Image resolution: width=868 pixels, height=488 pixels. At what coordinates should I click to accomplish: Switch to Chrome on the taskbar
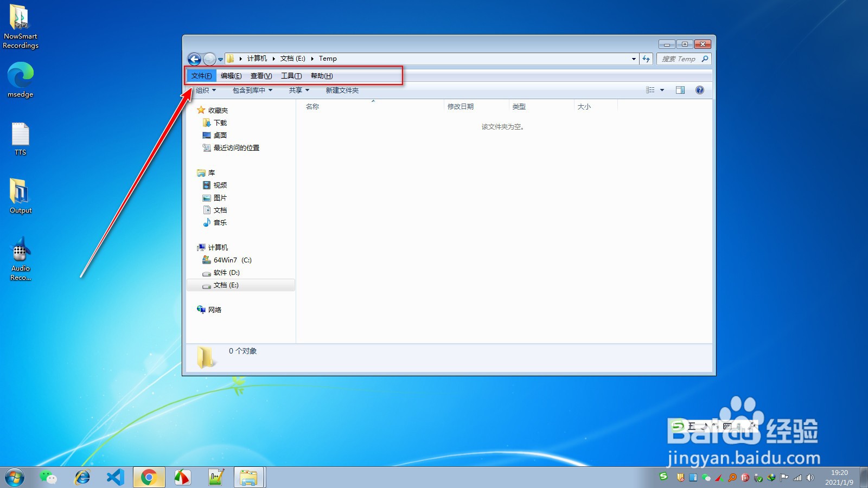pyautogui.click(x=149, y=478)
